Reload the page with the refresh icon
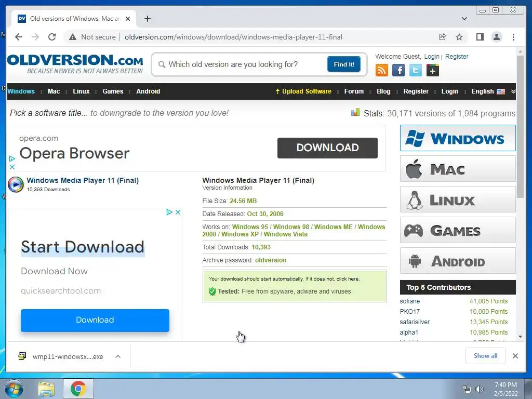The image size is (532, 399). point(52,37)
